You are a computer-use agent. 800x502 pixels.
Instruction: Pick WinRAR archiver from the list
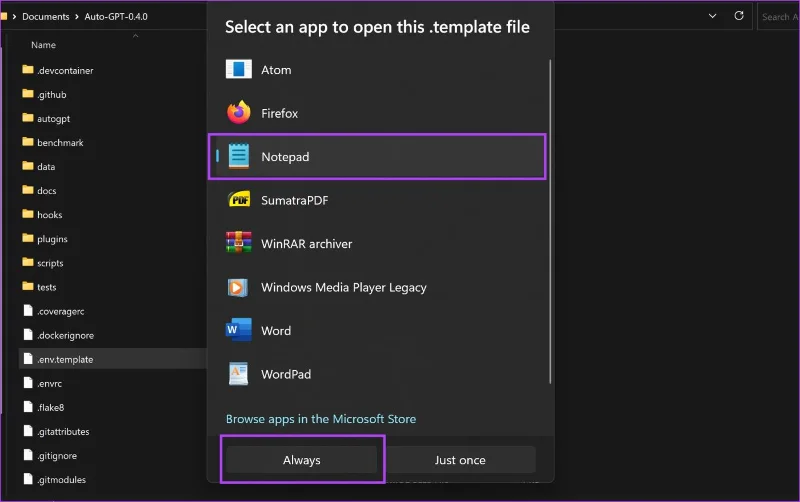point(378,243)
